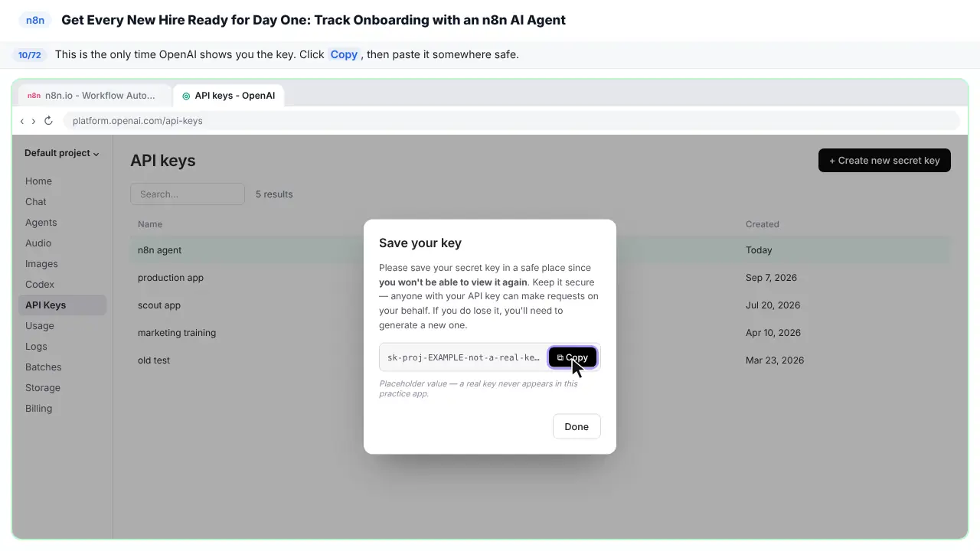This screenshot has height=551, width=980.
Task: Open Logs in the sidebar
Action: tap(62, 347)
